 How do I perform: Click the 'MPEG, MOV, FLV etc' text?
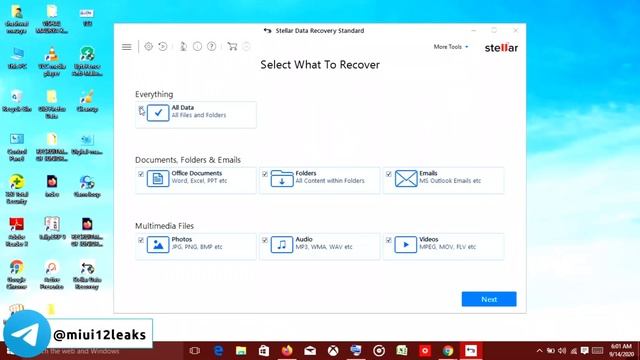[448, 247]
